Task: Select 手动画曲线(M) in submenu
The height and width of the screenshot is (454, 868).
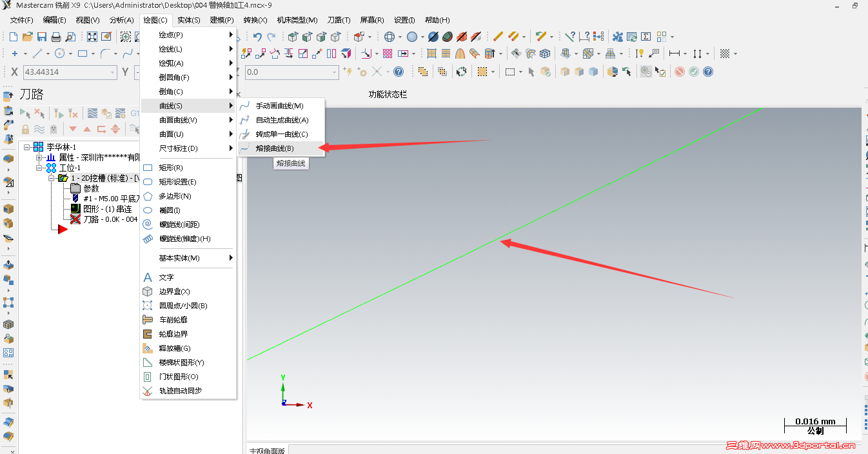Action: pos(281,106)
